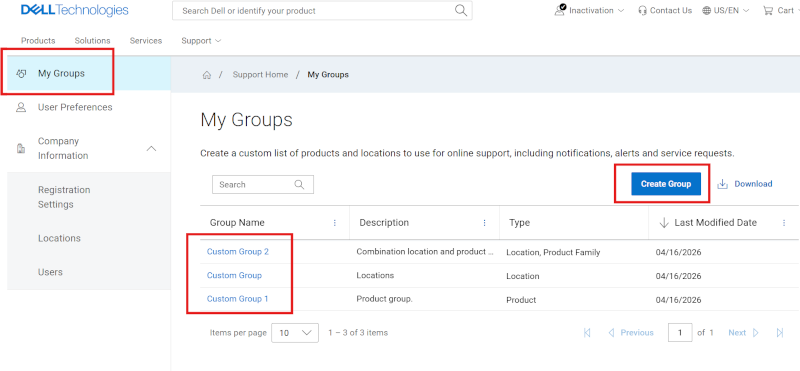This screenshot has height=371, width=800.
Task: Open Group Name column options menu
Action: pos(335,223)
